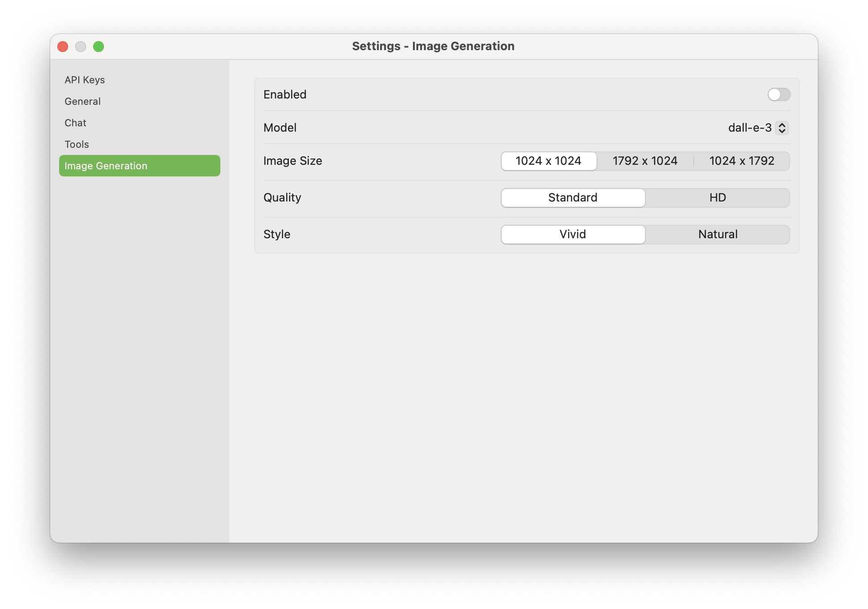Change Style to Natural
This screenshot has height=609, width=868.
click(717, 234)
